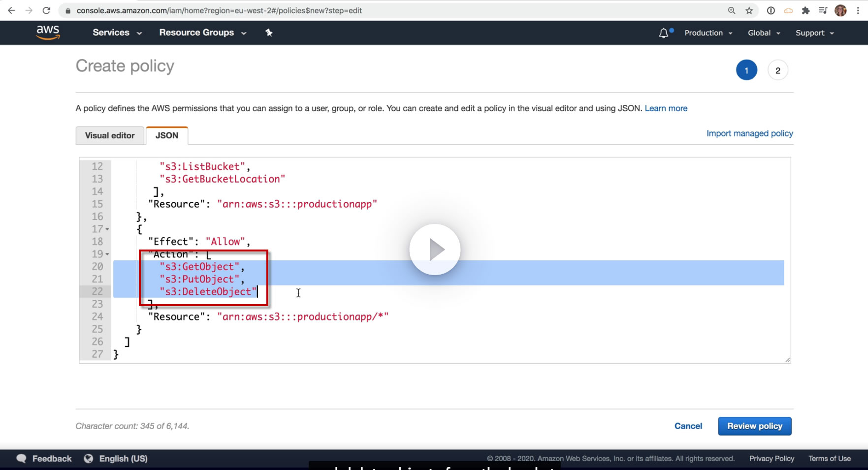Click the Feedback speech bubble icon
Viewport: 868px width, 470px height.
click(x=21, y=458)
